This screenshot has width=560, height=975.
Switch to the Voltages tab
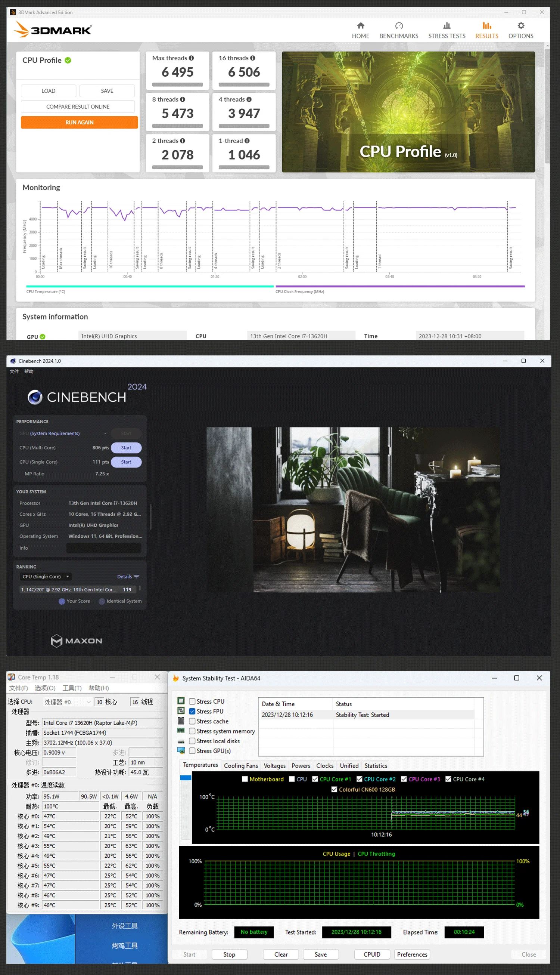tap(274, 766)
